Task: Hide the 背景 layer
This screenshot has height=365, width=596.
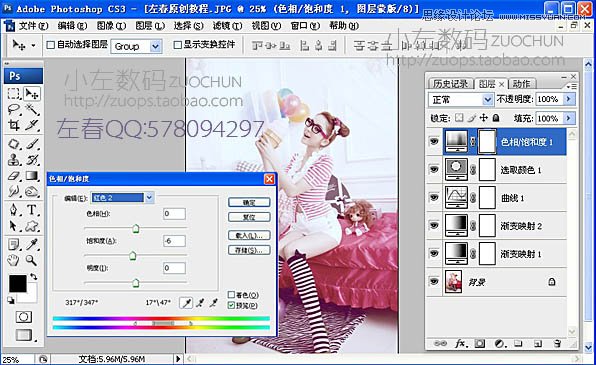Action: coord(434,281)
